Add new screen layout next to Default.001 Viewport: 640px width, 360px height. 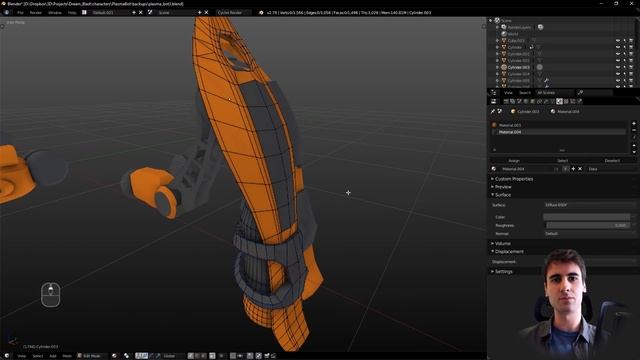134,13
